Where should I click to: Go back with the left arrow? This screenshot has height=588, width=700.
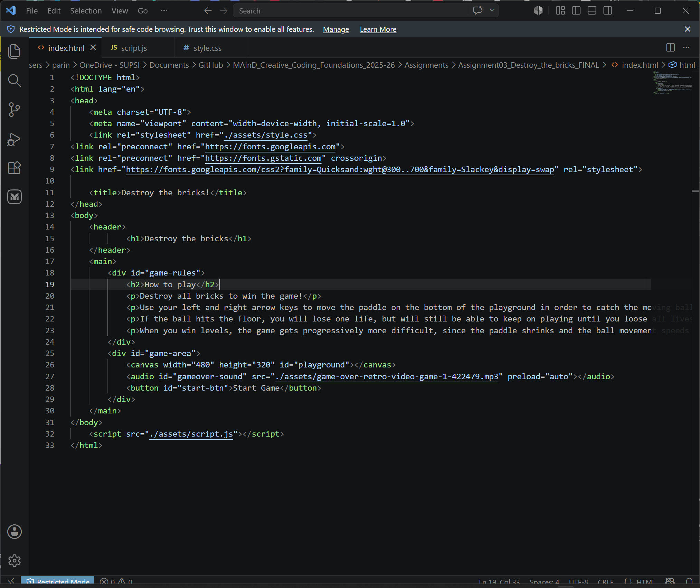[x=208, y=11]
